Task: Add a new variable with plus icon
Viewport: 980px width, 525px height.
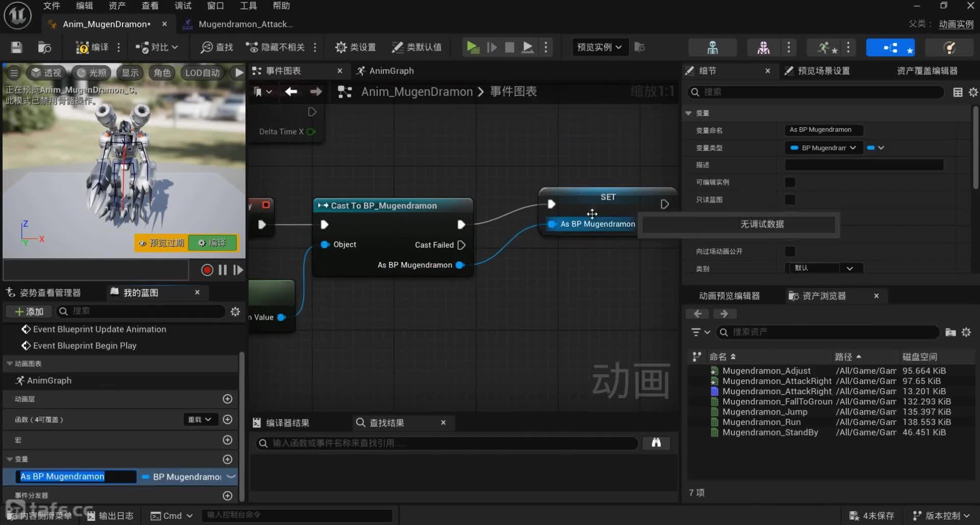Action: click(228, 459)
